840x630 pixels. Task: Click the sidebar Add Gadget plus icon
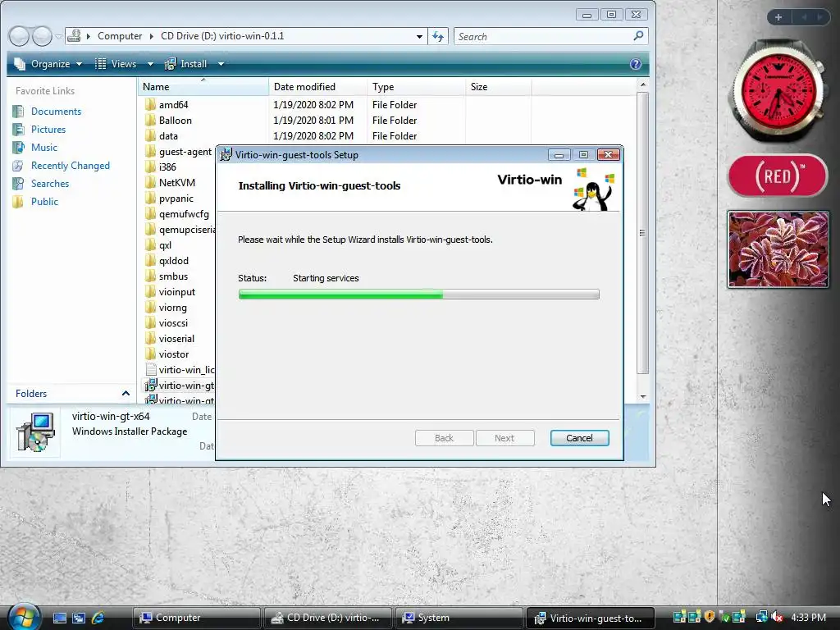(x=778, y=17)
